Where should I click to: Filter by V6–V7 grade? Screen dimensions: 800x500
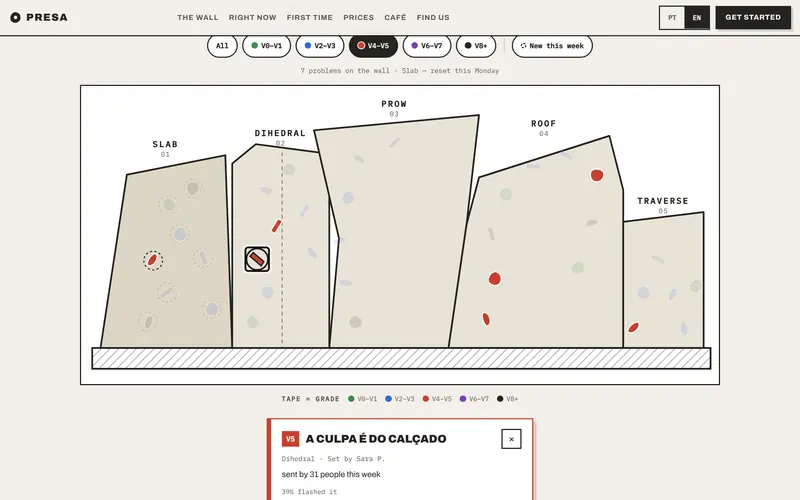[427, 46]
